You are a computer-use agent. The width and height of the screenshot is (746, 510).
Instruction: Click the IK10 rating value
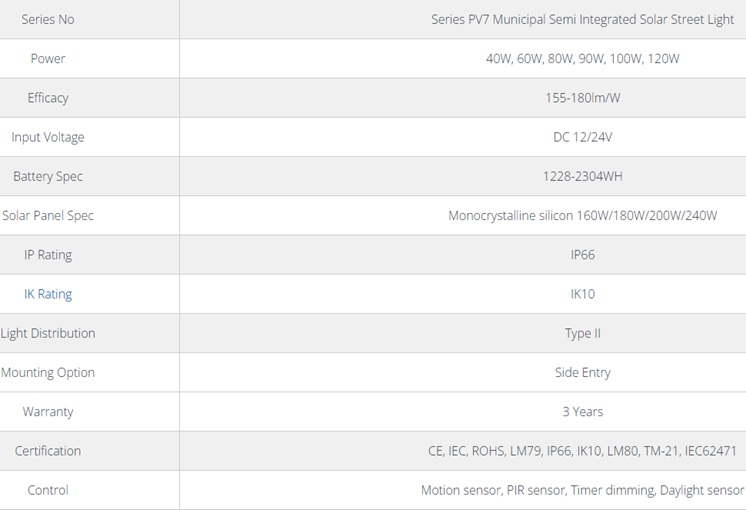click(x=582, y=294)
